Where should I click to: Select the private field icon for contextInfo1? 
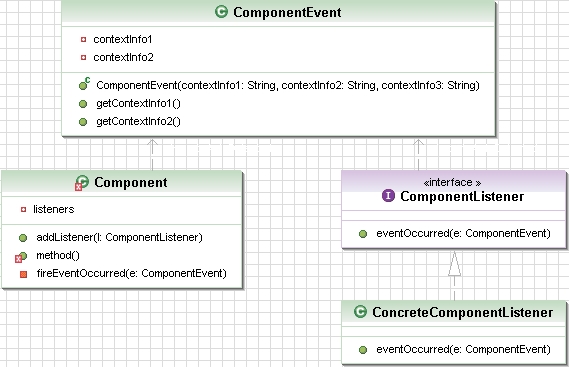[83, 39]
